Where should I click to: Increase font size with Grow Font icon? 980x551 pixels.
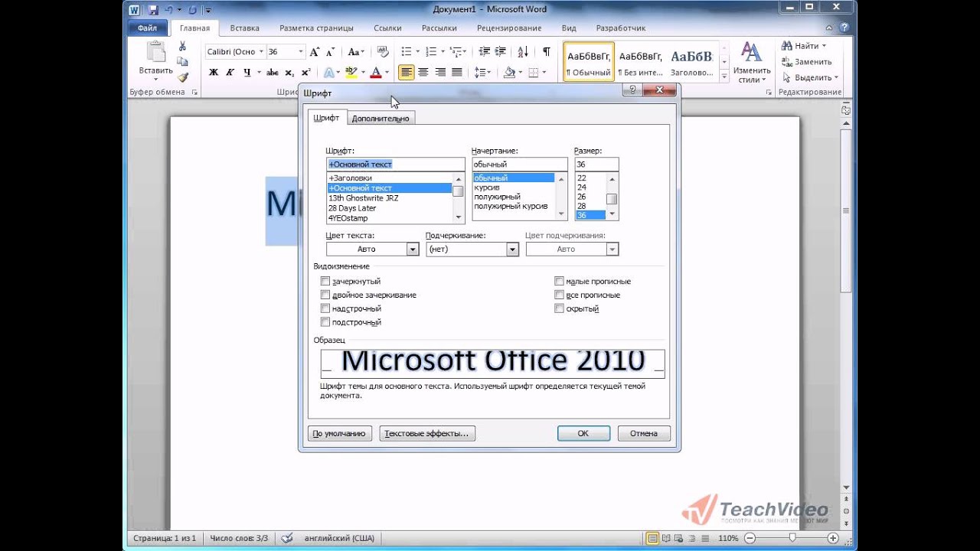315,52
